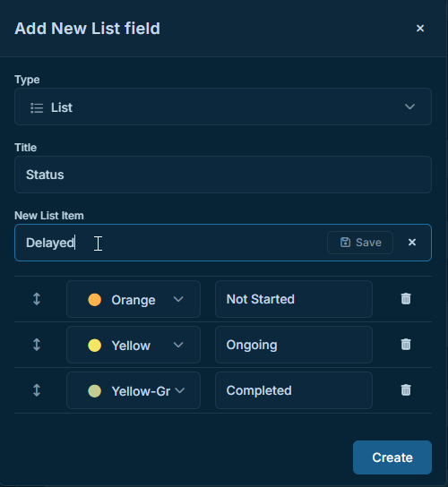Click the Create button
Screen dimensions: 448x487
392,457
